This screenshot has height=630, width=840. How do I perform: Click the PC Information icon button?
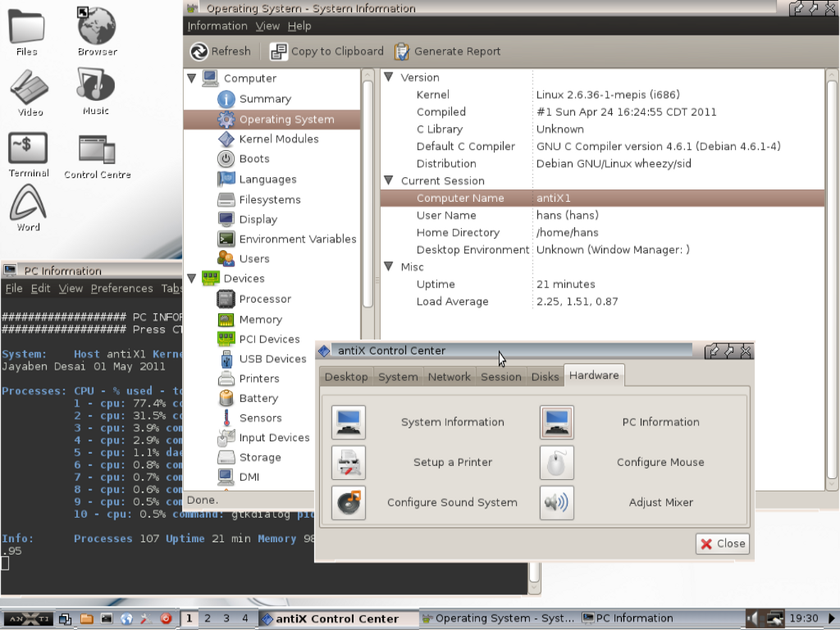(557, 422)
